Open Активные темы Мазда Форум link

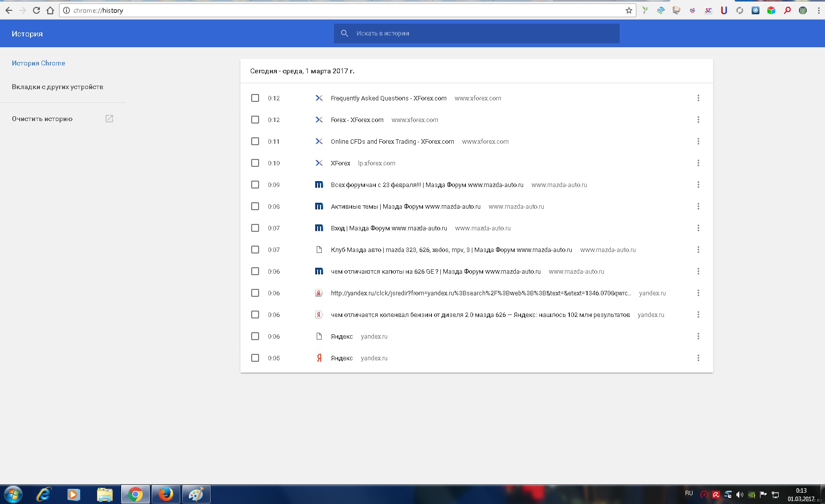point(405,206)
